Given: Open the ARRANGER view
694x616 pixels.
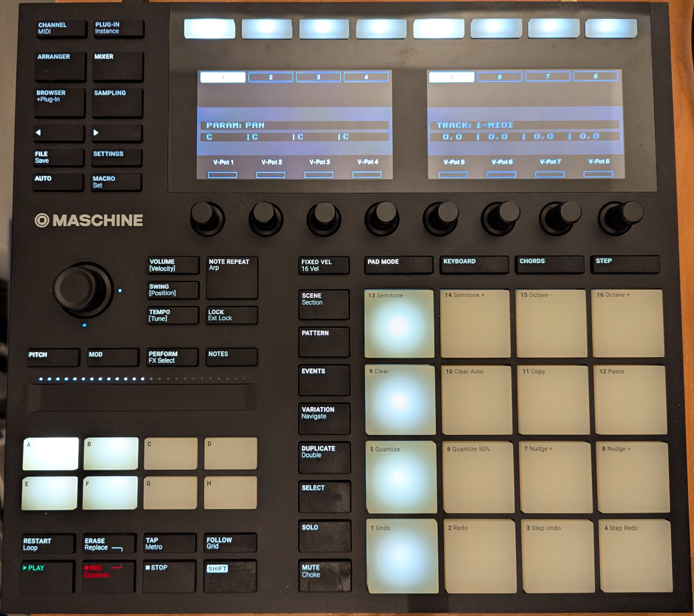Looking at the screenshot, I should pyautogui.click(x=61, y=67).
